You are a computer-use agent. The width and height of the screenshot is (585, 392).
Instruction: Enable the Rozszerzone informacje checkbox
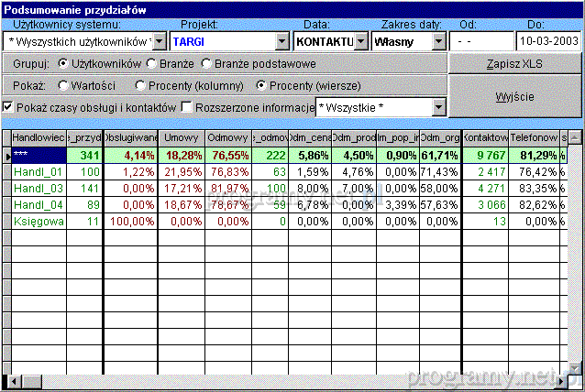click(188, 108)
